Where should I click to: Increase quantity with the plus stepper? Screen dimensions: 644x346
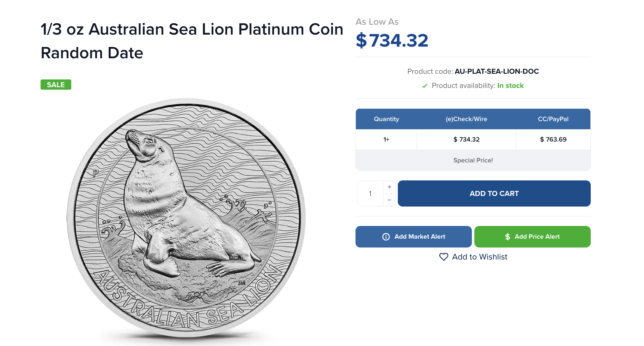[389, 187]
